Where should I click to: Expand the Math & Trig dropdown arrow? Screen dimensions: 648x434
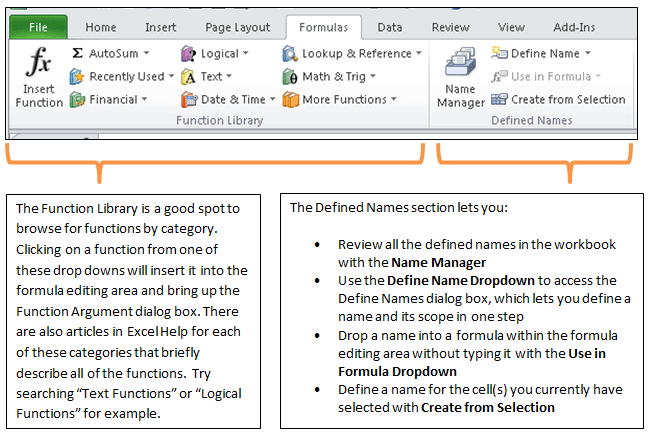373,76
